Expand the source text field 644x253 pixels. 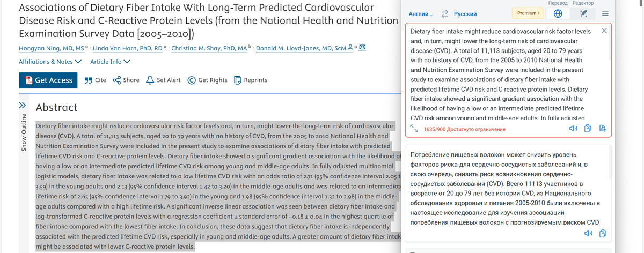point(415,129)
